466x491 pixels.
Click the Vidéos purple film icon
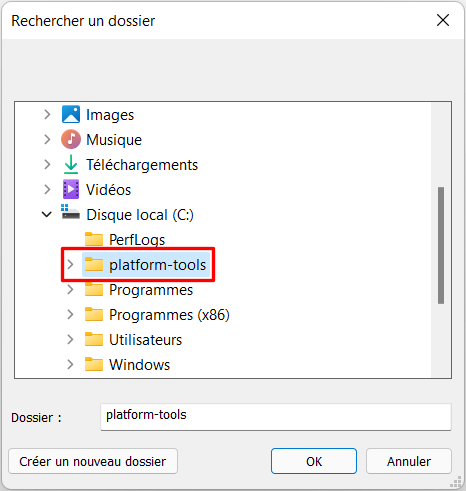(71, 189)
